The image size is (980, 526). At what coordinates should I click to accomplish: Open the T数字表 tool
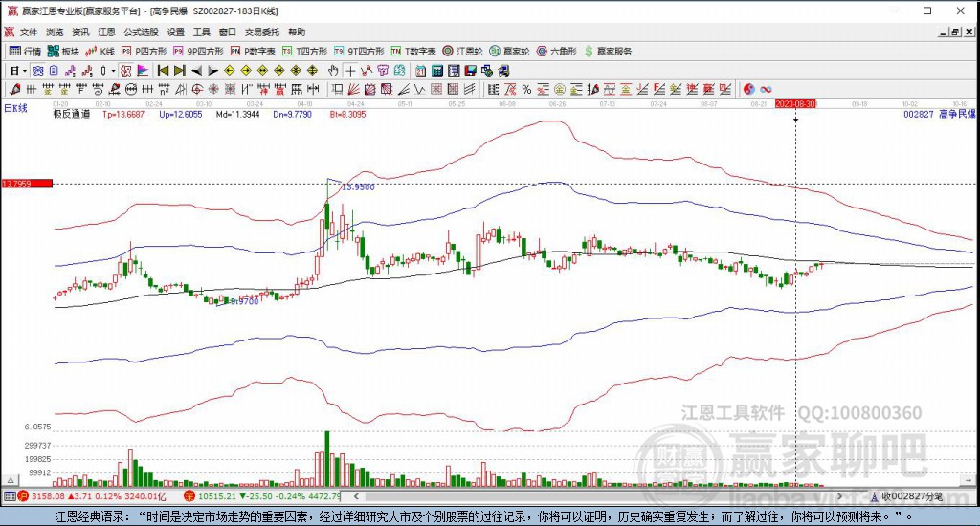click(x=413, y=52)
